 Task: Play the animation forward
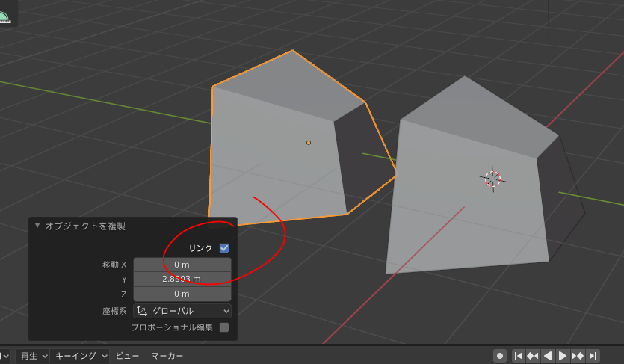pos(562,356)
